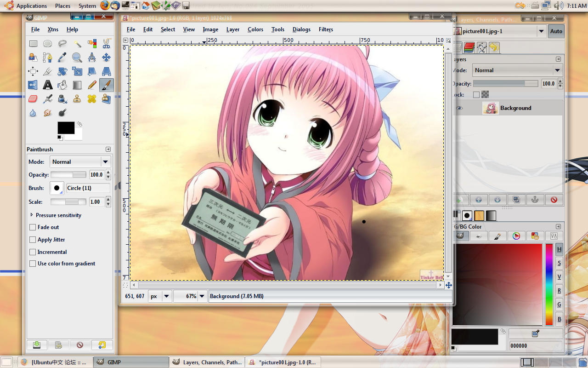
Task: Expand the Pressure sensitivity section
Action: click(32, 215)
